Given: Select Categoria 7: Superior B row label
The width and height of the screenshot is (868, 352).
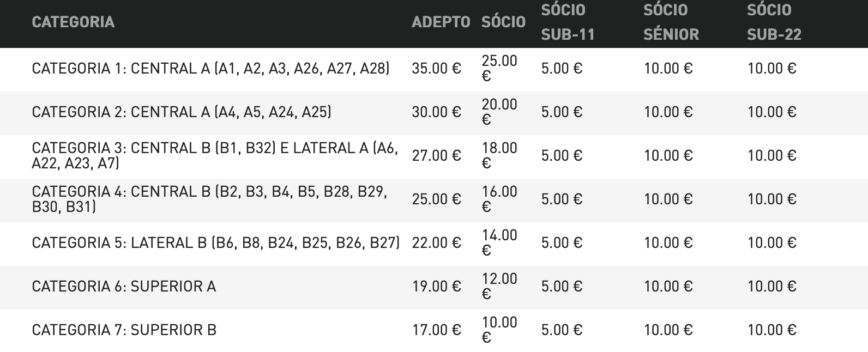Looking at the screenshot, I should pyautogui.click(x=124, y=330).
